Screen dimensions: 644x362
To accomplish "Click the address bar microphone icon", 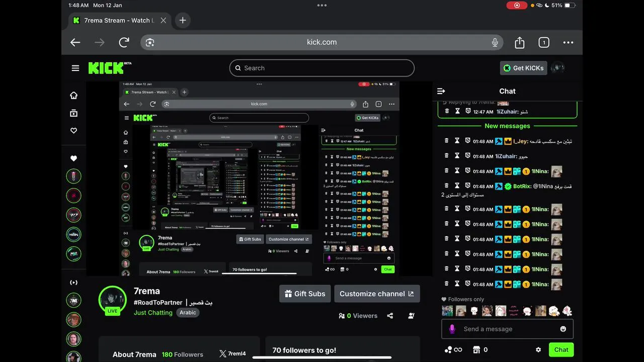I will tap(495, 42).
